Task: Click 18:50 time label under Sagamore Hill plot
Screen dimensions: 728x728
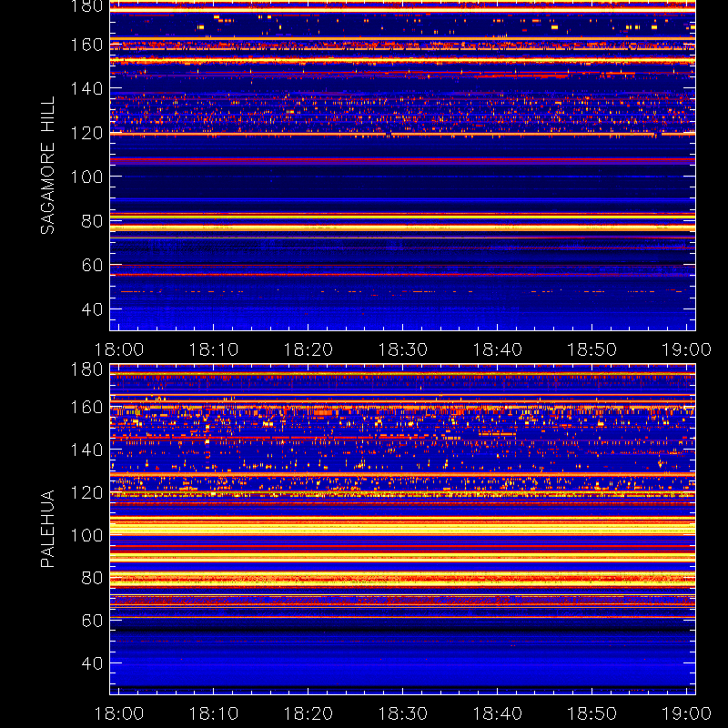Action: 592,349
